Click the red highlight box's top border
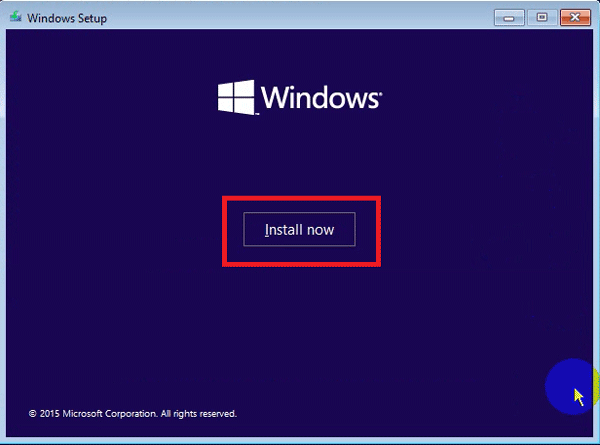Screen dimensions: 600x445 click(x=301, y=199)
